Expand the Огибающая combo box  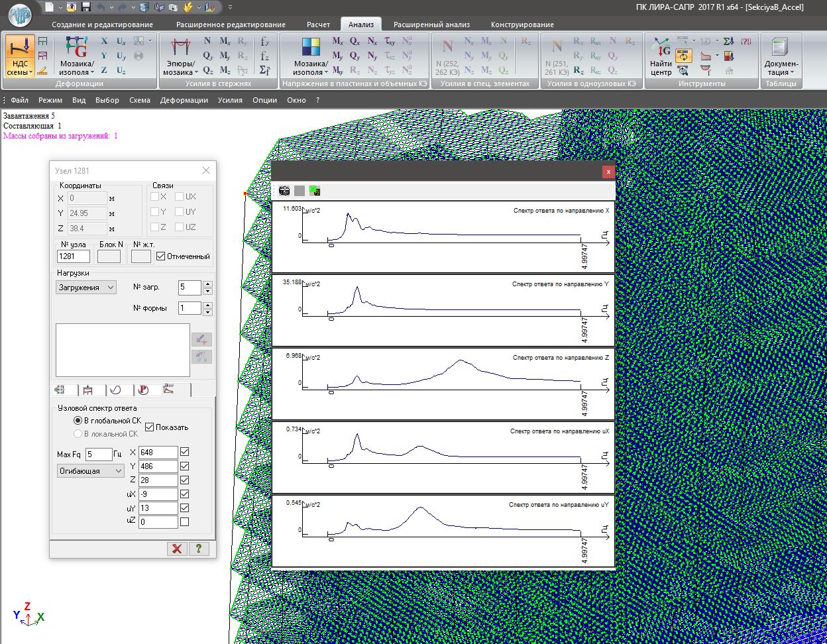pyautogui.click(x=91, y=471)
